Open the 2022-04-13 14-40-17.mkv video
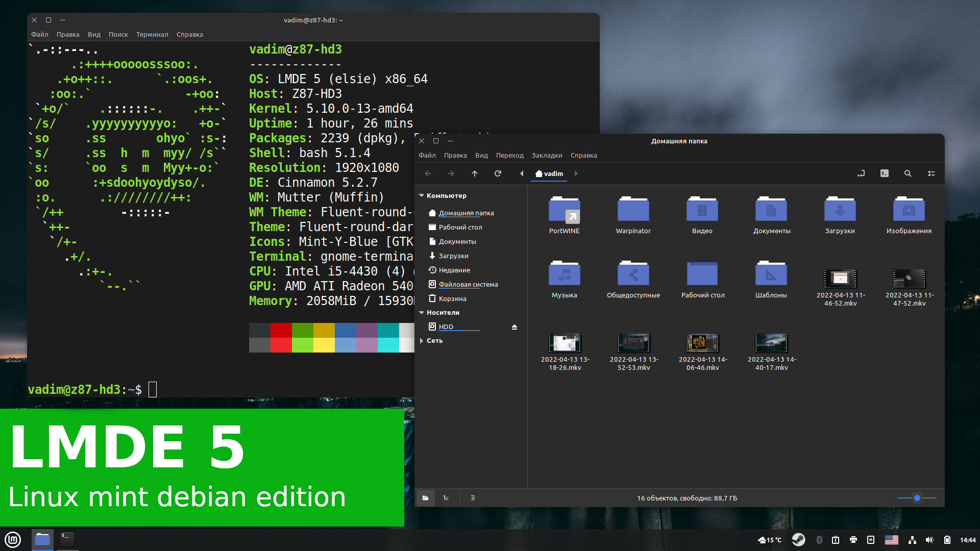The width and height of the screenshot is (980, 551). click(771, 343)
